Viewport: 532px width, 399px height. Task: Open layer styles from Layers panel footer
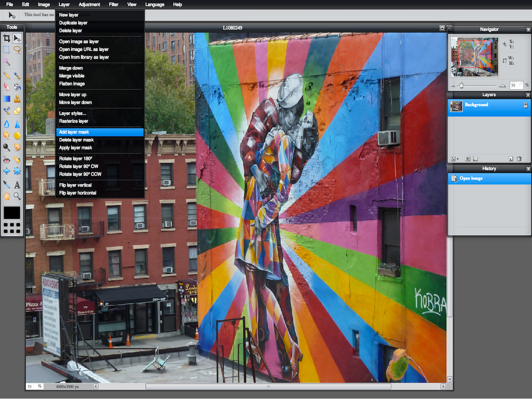[x=476, y=158]
